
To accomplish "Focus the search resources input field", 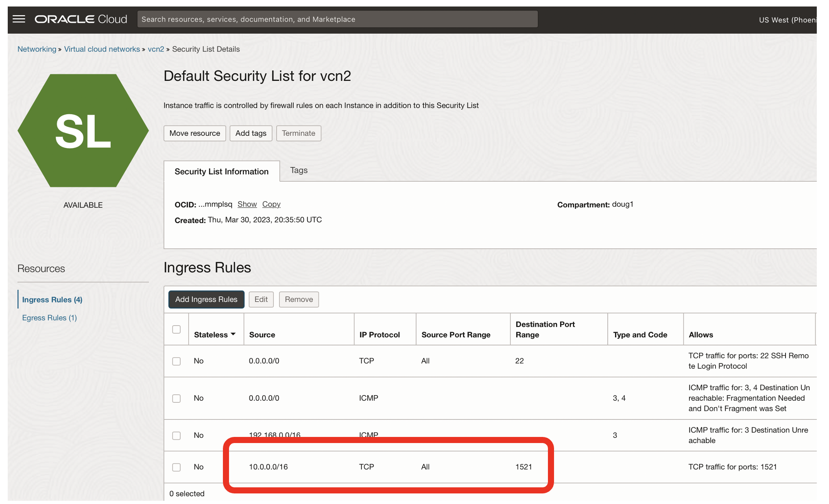I will point(337,19).
